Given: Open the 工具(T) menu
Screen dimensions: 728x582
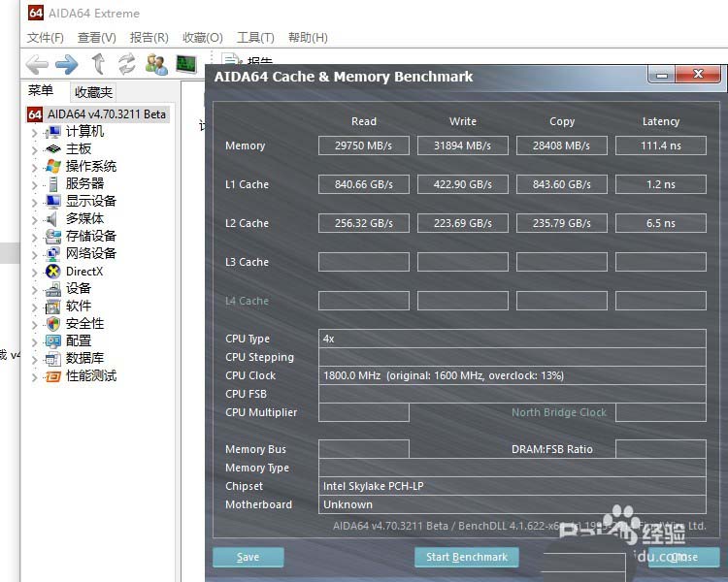Looking at the screenshot, I should (255, 38).
